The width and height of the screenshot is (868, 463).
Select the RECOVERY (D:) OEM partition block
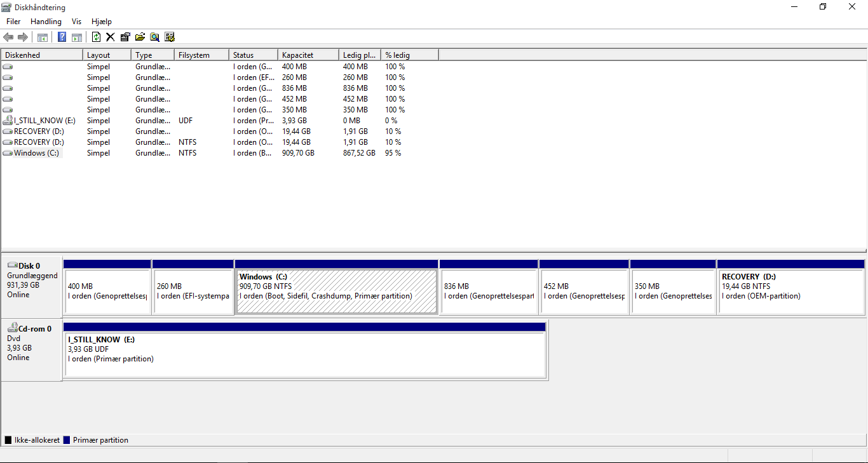pos(790,286)
